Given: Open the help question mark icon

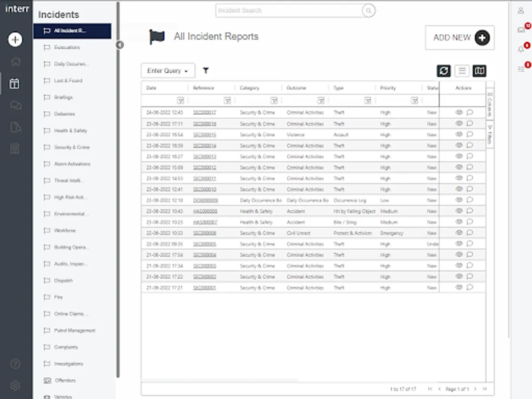Looking at the screenshot, I should (15, 364).
